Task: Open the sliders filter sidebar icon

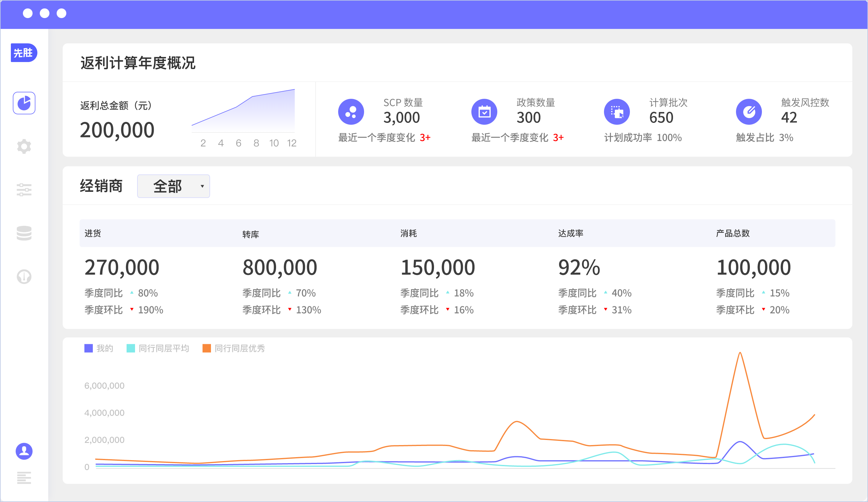Action: point(24,190)
